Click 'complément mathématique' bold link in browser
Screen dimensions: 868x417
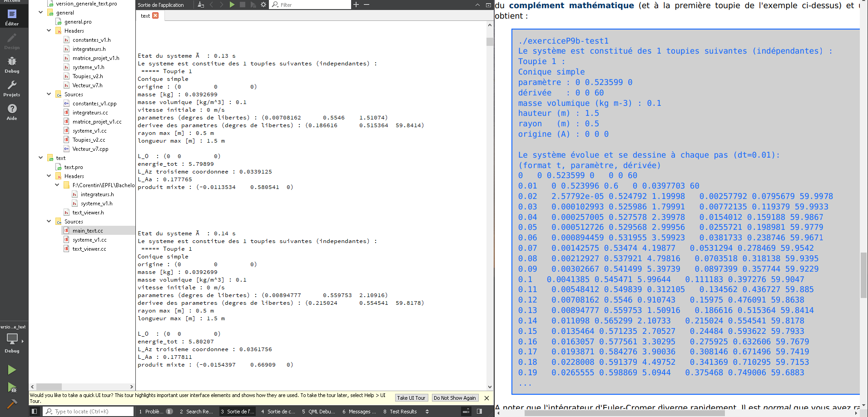tap(571, 5)
